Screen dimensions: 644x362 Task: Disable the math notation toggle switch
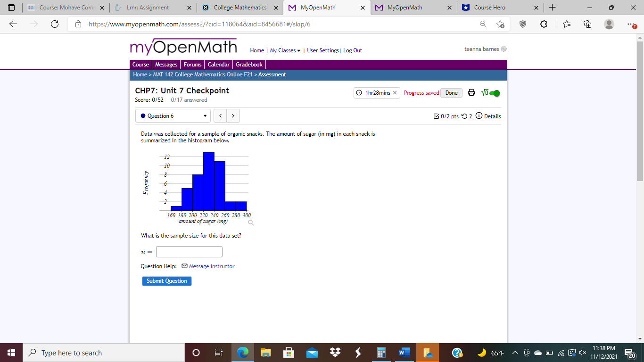tap(495, 93)
